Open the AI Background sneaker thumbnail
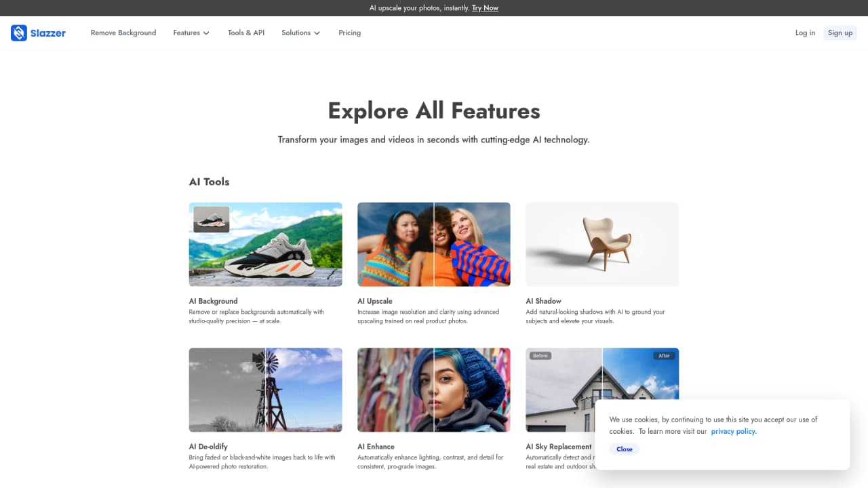Screen dimensions: 868x488 click(x=265, y=244)
